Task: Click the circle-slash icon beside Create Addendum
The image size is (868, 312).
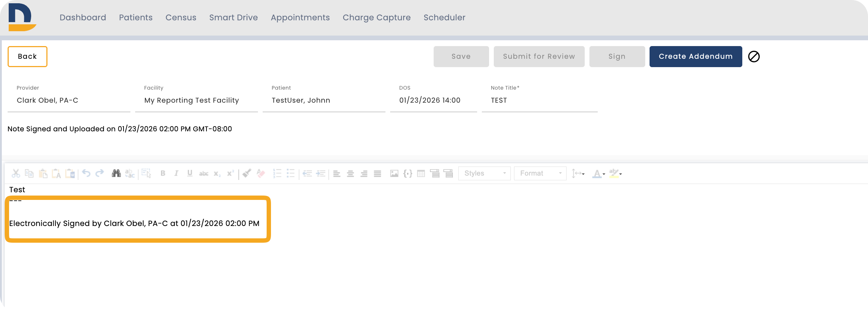Action: pos(754,57)
